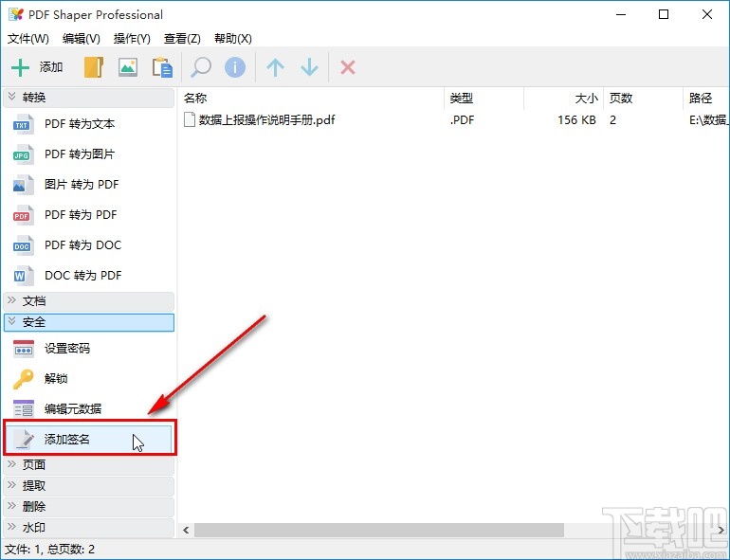Image resolution: width=730 pixels, height=560 pixels.
Task: Open the 编辑(V) menu
Action: click(82, 39)
